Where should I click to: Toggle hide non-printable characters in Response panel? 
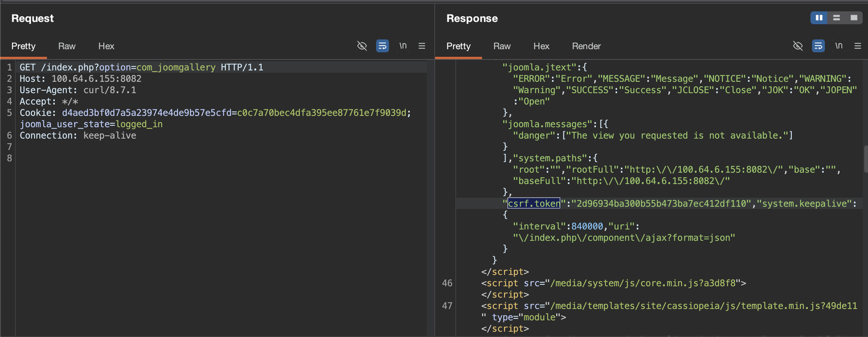(x=798, y=46)
